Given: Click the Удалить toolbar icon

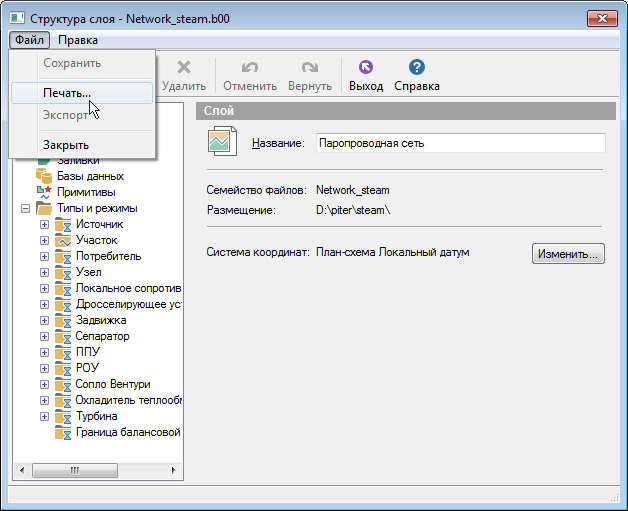Looking at the screenshot, I should [184, 67].
